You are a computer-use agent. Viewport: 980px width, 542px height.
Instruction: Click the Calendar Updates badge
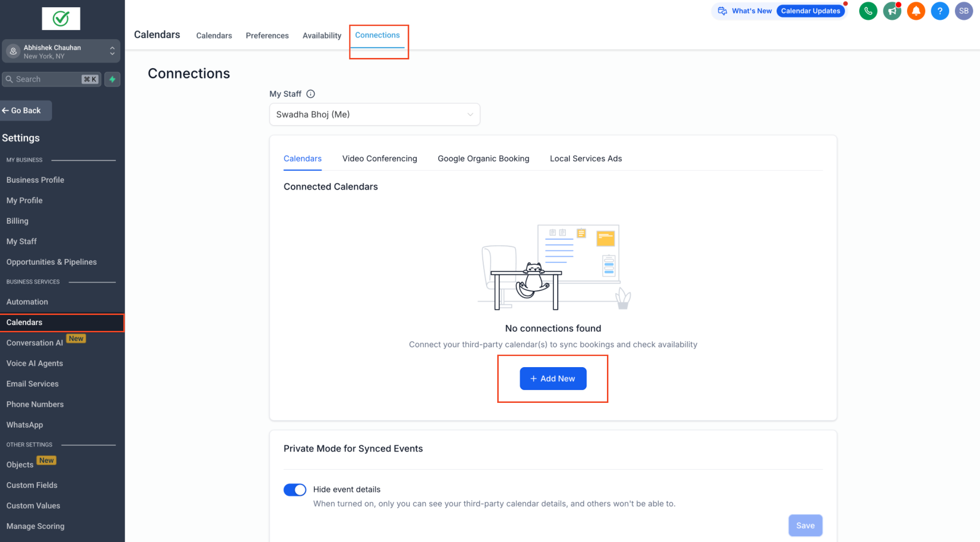pyautogui.click(x=810, y=11)
